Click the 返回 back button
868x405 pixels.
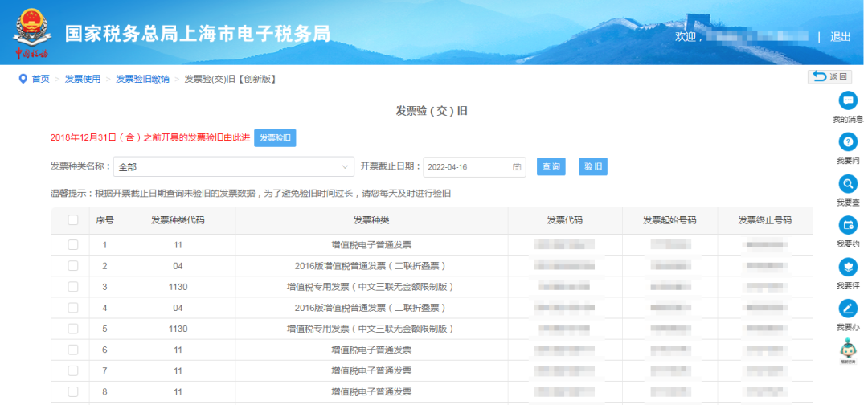(829, 77)
